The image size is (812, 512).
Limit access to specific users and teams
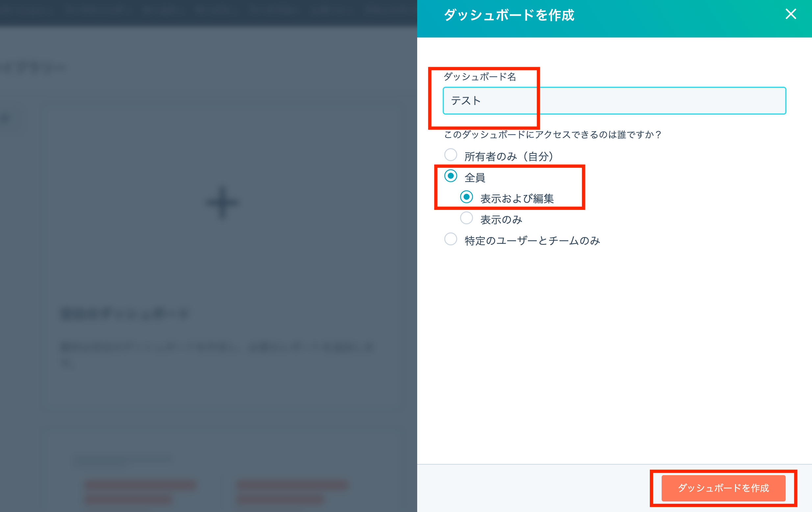coord(451,240)
